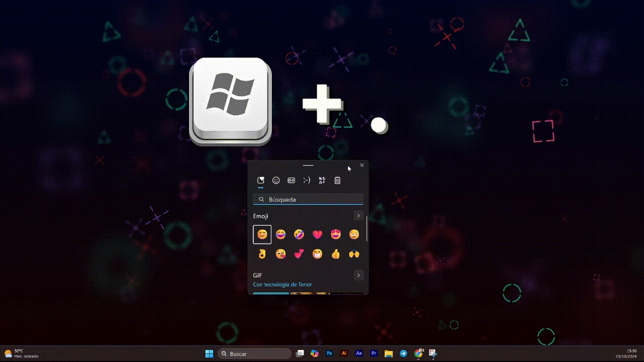
Task: Open Google Chrome from the taskbar
Action: [419, 353]
